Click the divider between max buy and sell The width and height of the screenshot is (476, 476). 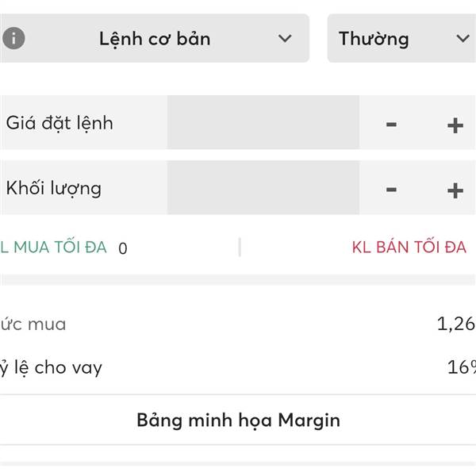[240, 247]
